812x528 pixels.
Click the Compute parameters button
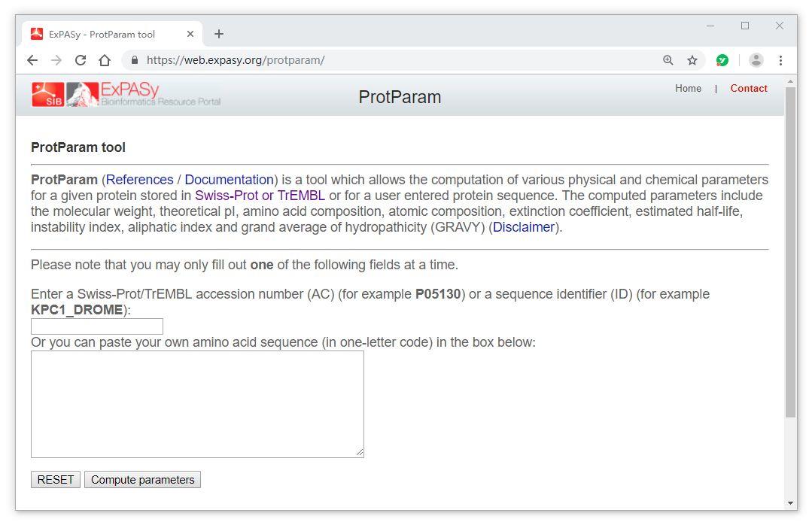coord(142,480)
